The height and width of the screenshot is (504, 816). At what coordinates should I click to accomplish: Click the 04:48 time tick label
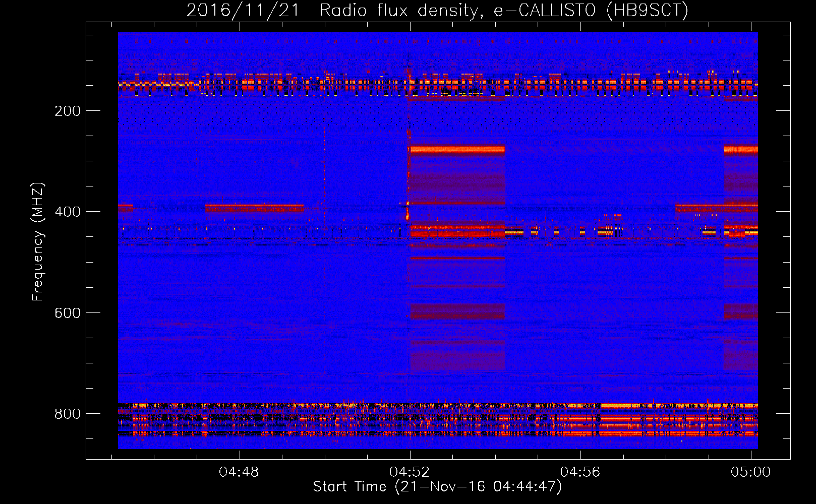239,472
